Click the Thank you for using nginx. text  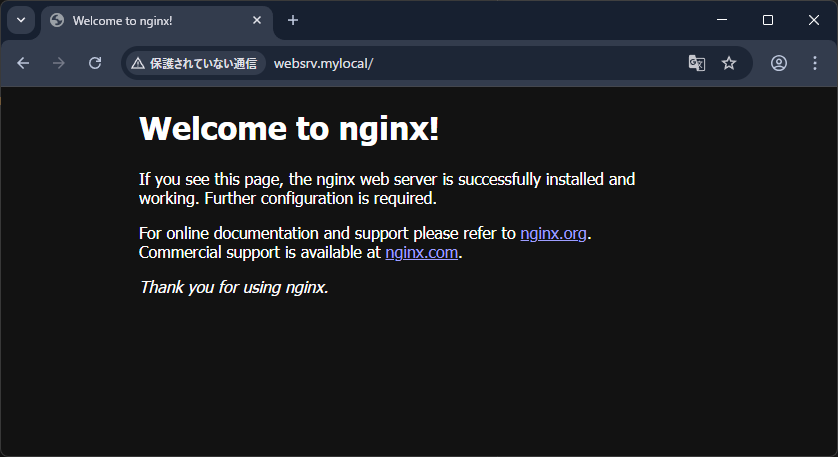(x=234, y=288)
